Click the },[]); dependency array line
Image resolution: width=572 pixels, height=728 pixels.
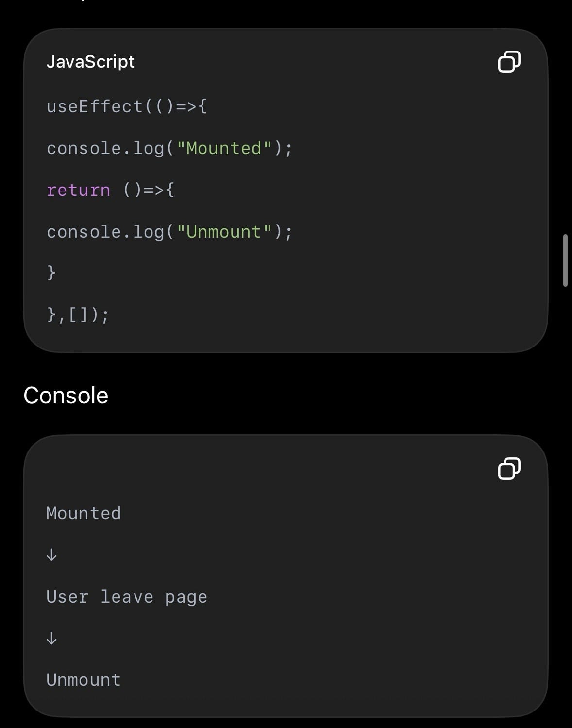tap(78, 315)
